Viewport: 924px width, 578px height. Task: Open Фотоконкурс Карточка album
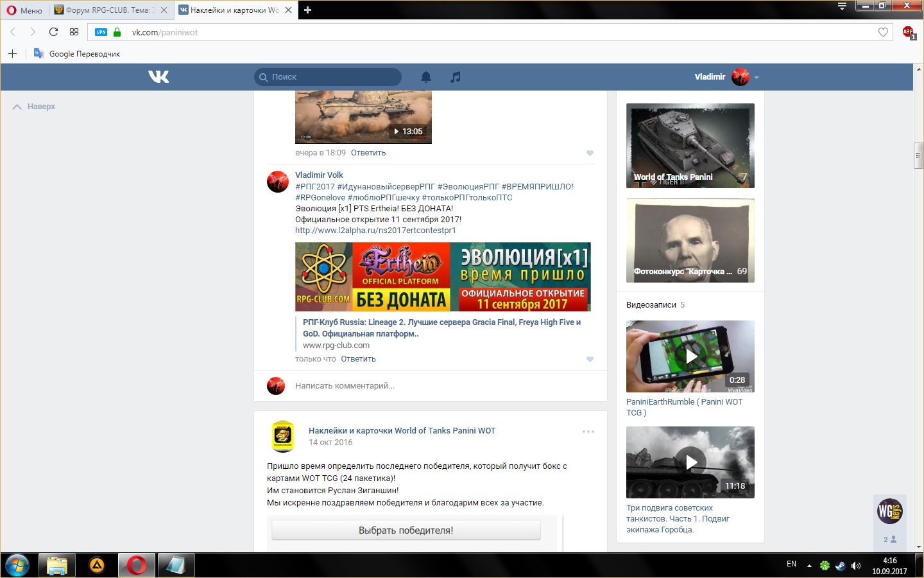(x=690, y=241)
